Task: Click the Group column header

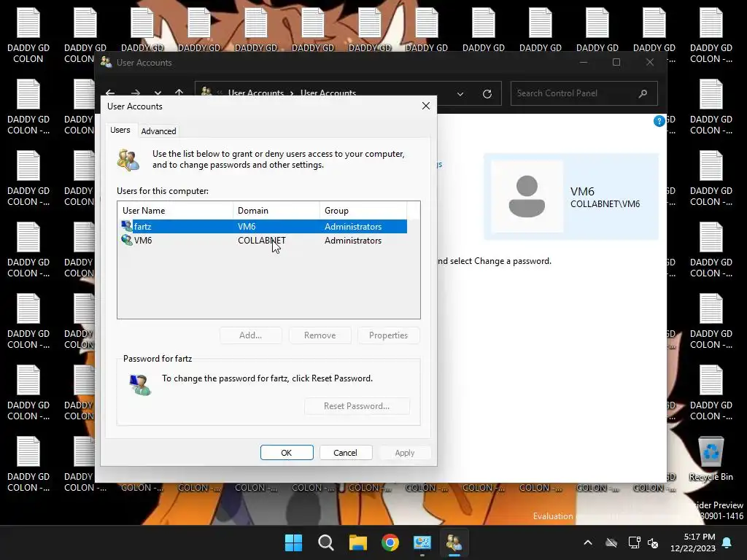Action: 363,211
